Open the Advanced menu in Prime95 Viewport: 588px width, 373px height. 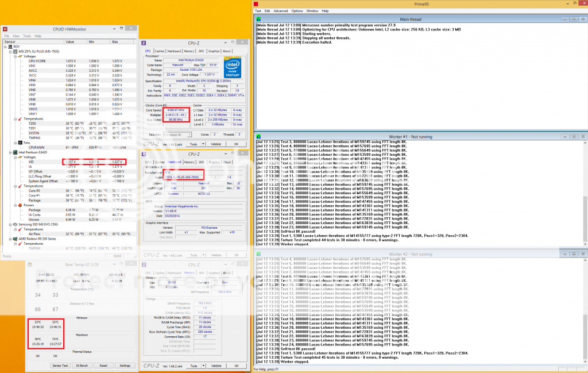(281, 11)
